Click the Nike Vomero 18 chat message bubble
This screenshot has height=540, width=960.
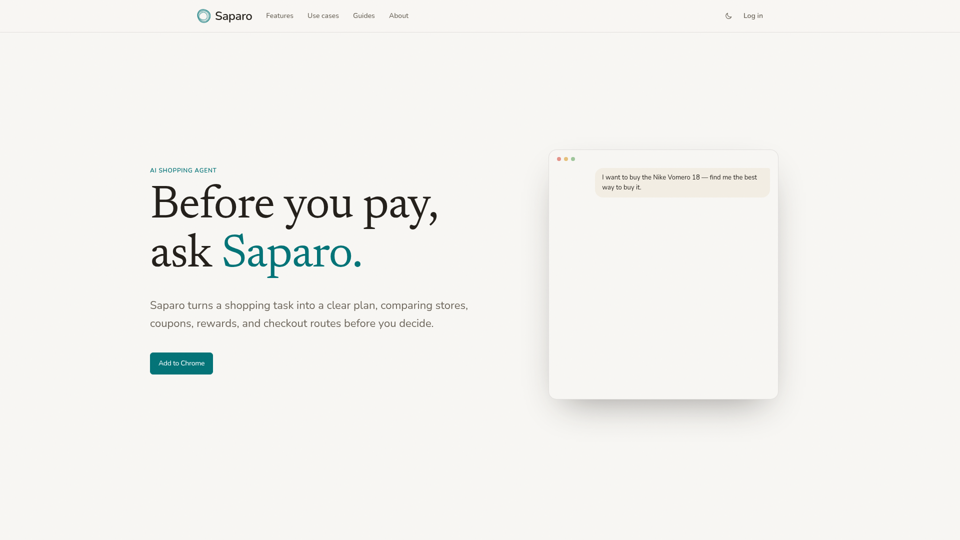pyautogui.click(x=682, y=182)
